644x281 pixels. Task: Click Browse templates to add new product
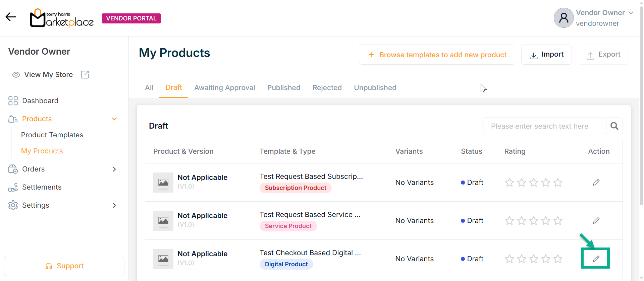point(437,55)
